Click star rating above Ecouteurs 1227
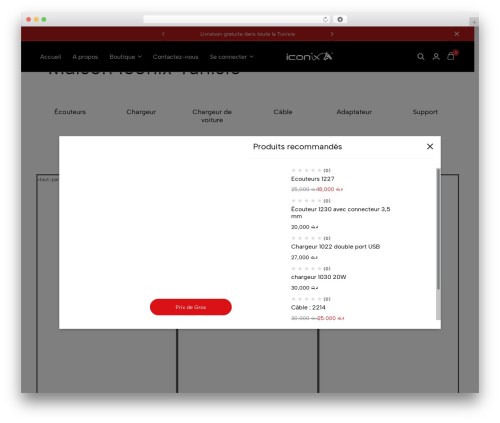The image size is (500, 423). click(306, 170)
